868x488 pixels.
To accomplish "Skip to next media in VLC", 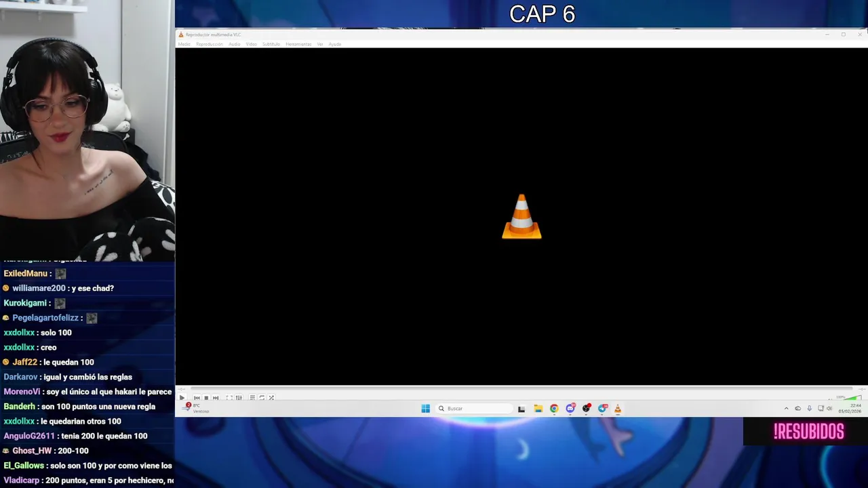I will (216, 398).
